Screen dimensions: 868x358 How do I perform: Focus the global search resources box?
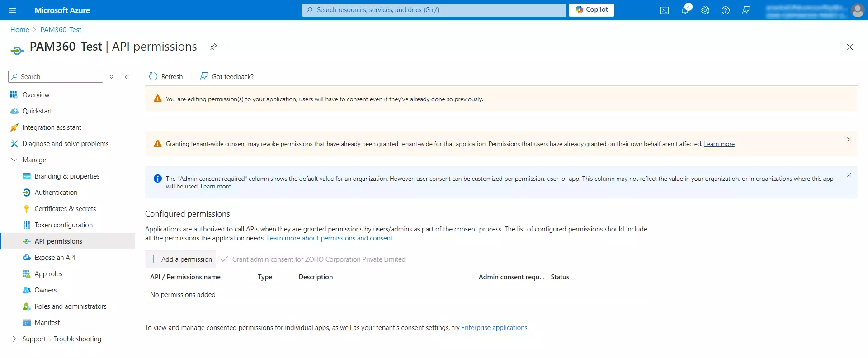tap(434, 10)
